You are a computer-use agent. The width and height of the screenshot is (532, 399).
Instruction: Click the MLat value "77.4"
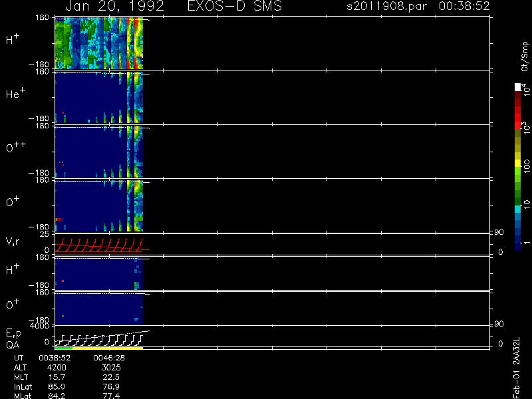111,396
